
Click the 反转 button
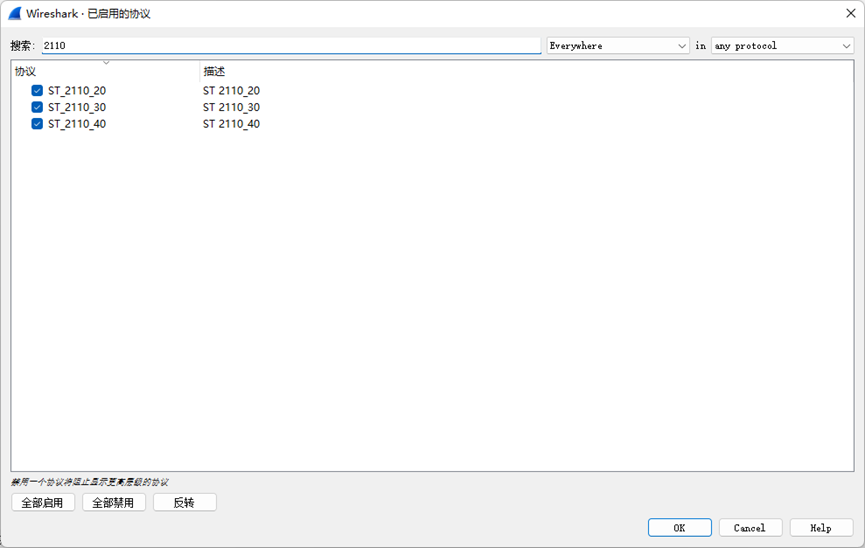click(x=184, y=503)
